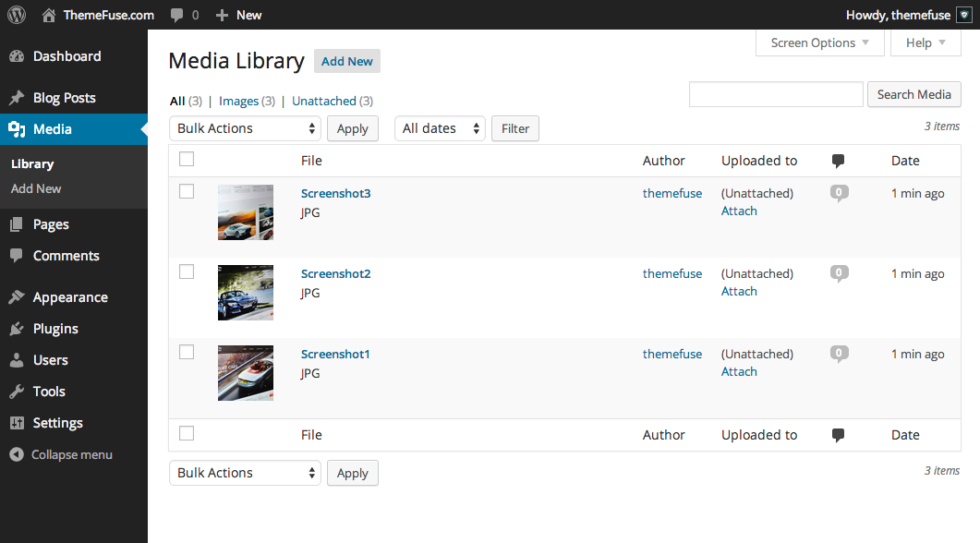Click the Users person icon

tap(17, 360)
